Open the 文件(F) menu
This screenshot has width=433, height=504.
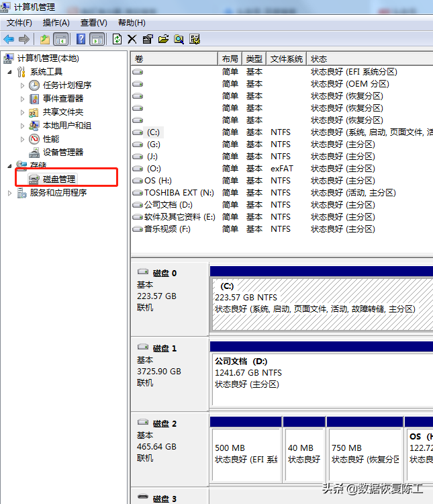pos(19,23)
